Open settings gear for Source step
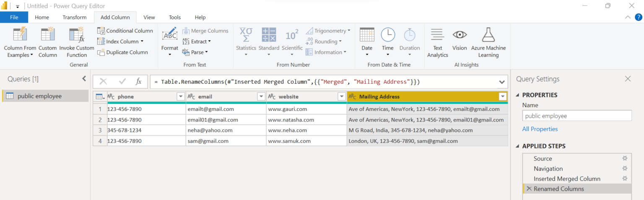This screenshot has height=200, width=644. pyautogui.click(x=625, y=158)
